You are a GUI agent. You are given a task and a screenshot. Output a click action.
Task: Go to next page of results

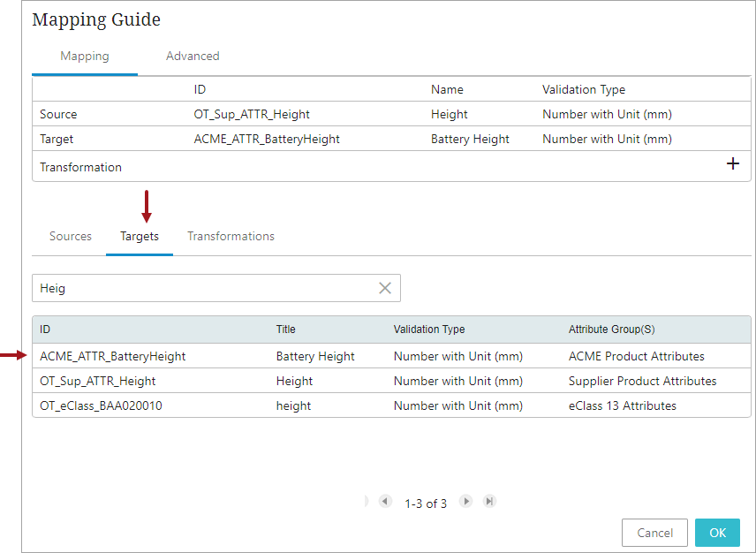pyautogui.click(x=465, y=502)
